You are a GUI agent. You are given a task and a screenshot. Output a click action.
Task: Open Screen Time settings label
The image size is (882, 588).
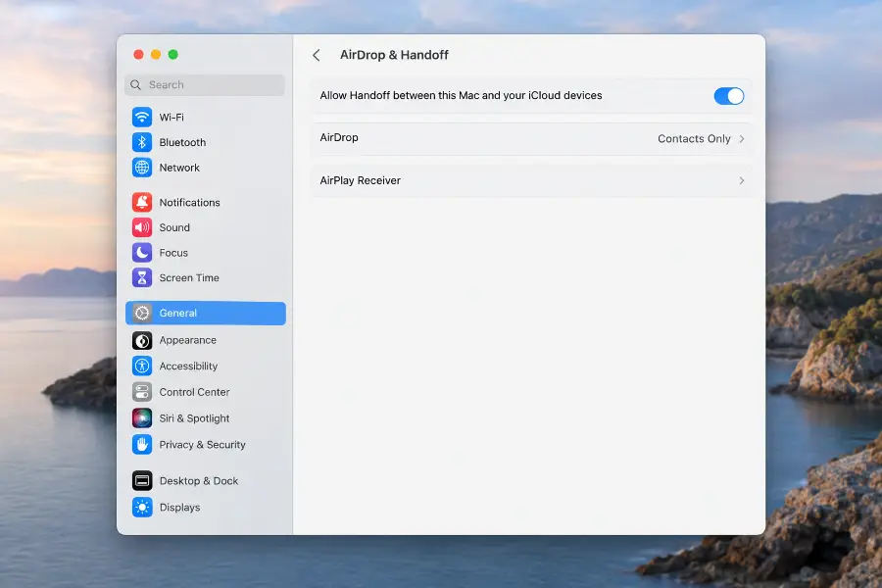coord(189,277)
